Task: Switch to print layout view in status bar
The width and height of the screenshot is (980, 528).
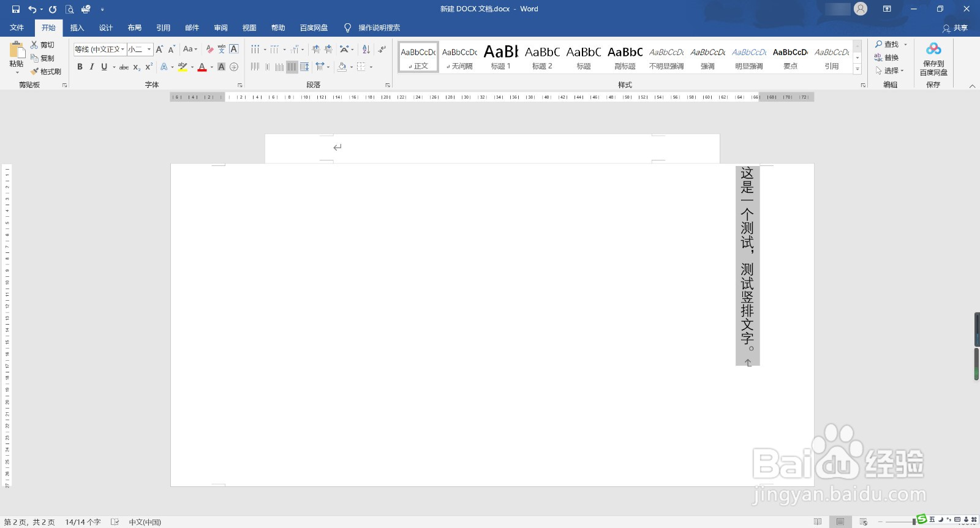Action: [x=840, y=522]
